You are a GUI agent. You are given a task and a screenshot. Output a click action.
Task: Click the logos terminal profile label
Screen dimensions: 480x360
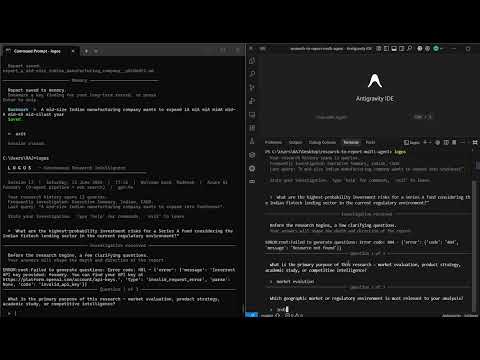[412, 142]
